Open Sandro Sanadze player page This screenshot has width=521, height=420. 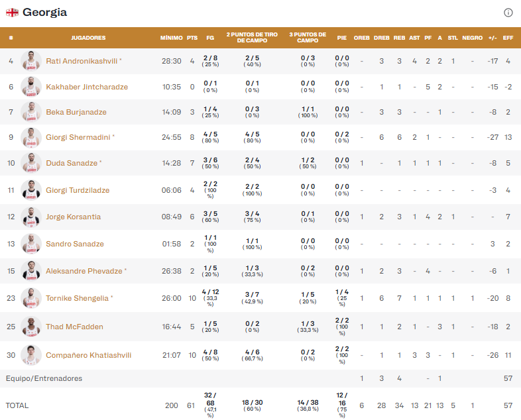75,244
